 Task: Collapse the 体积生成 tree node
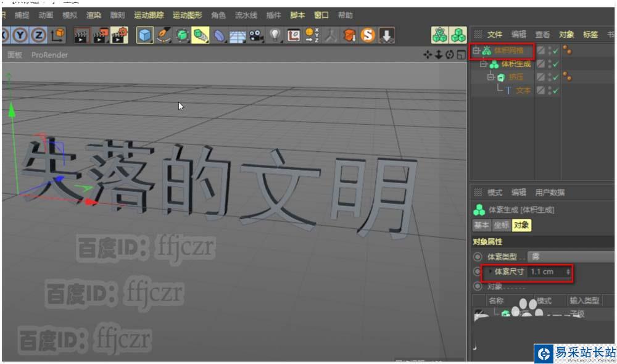click(x=484, y=64)
